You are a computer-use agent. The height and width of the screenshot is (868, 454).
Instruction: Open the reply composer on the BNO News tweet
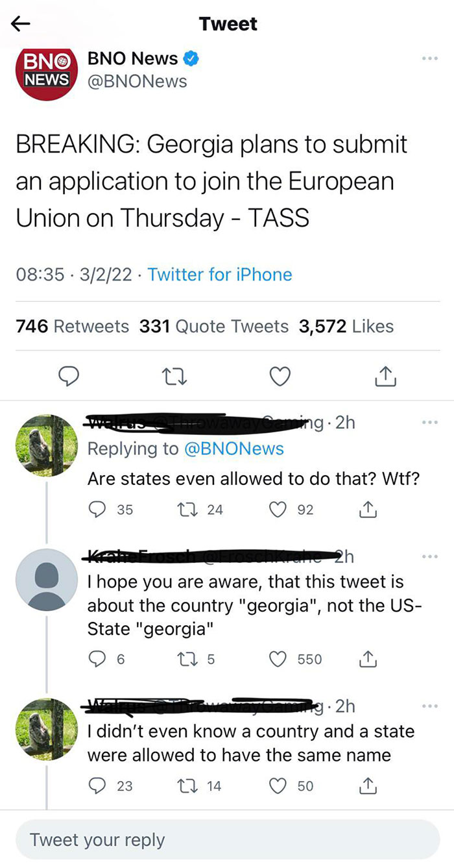69,376
